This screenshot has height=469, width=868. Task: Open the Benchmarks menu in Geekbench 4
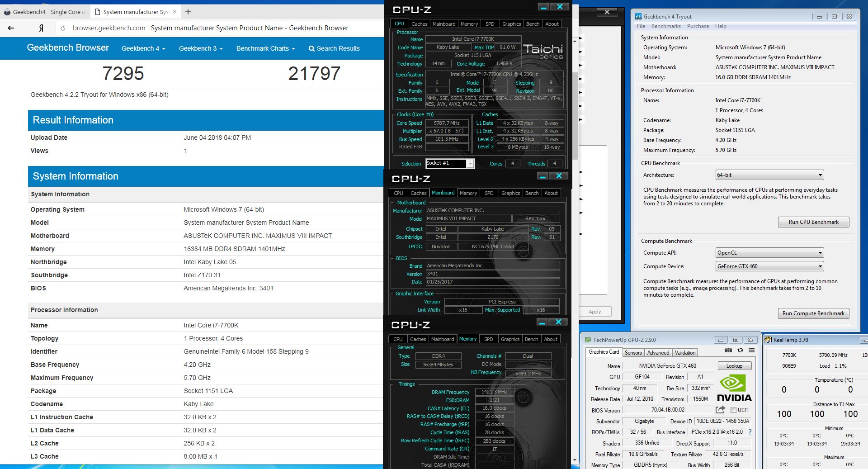666,26
